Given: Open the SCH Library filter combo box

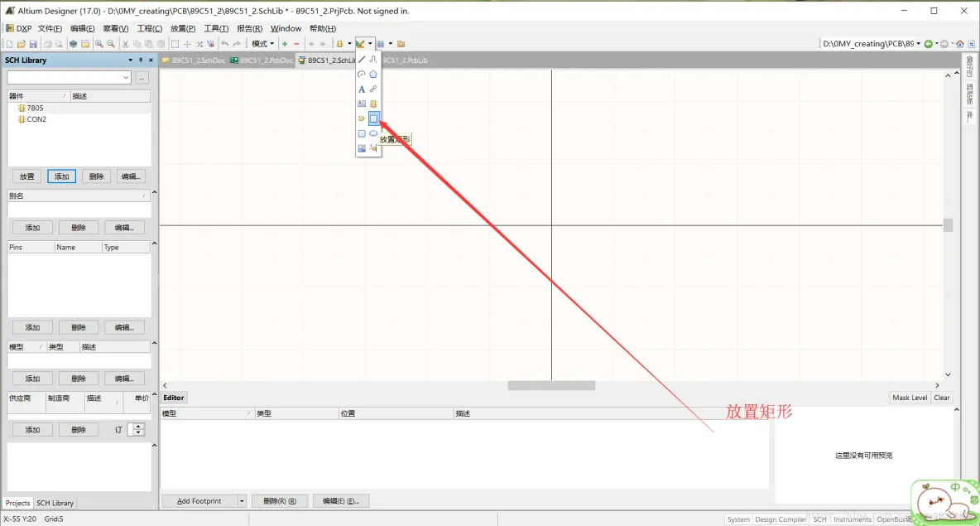Looking at the screenshot, I should [69, 78].
